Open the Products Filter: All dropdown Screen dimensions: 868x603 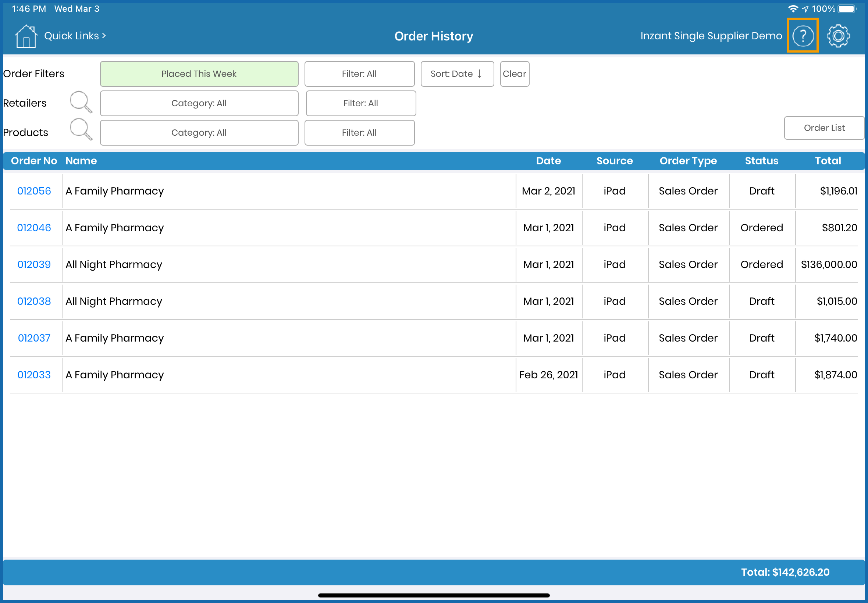(359, 133)
